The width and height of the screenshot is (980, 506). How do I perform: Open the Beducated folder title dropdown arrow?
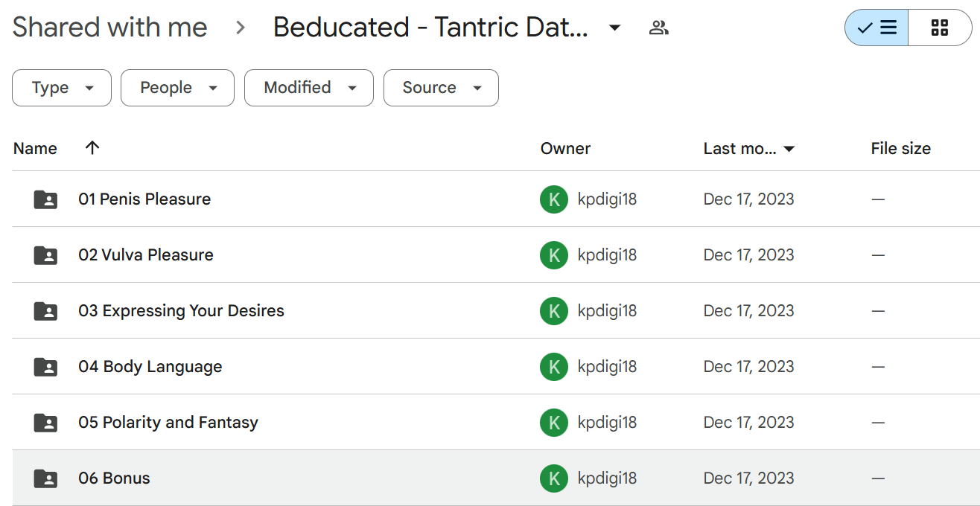615,28
